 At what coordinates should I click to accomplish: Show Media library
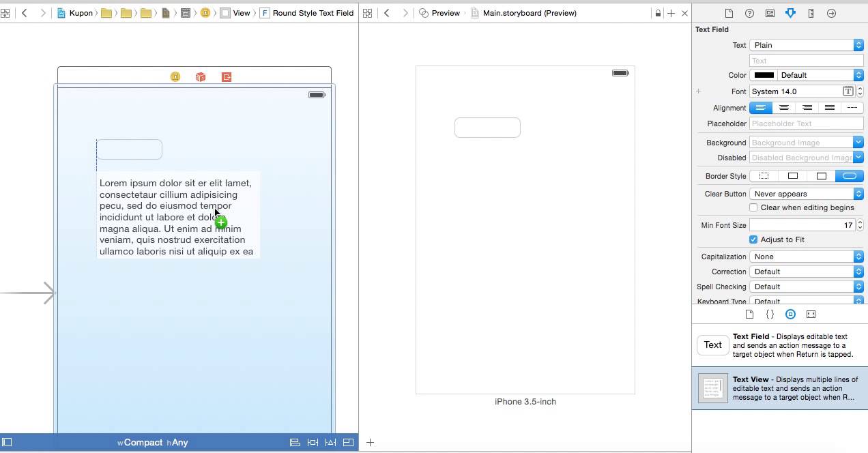(x=811, y=315)
